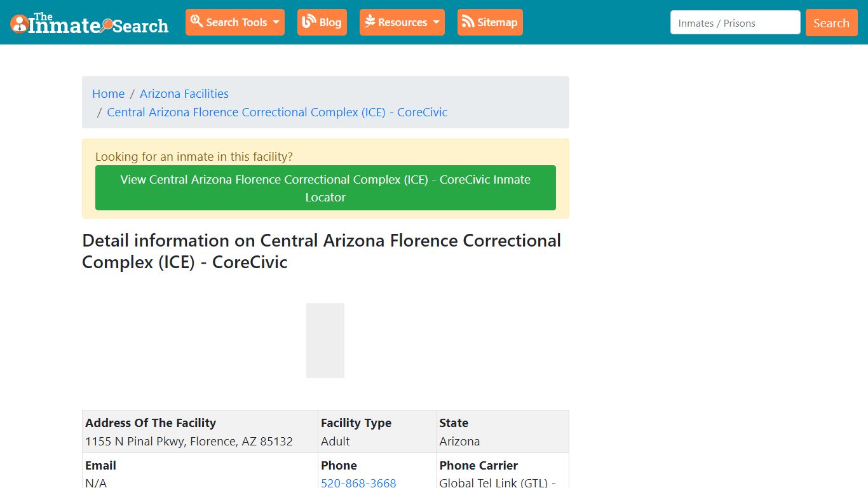Click the Sitemap RSS icon
Viewport: 868px width, 488px height.
pyautogui.click(x=468, y=22)
